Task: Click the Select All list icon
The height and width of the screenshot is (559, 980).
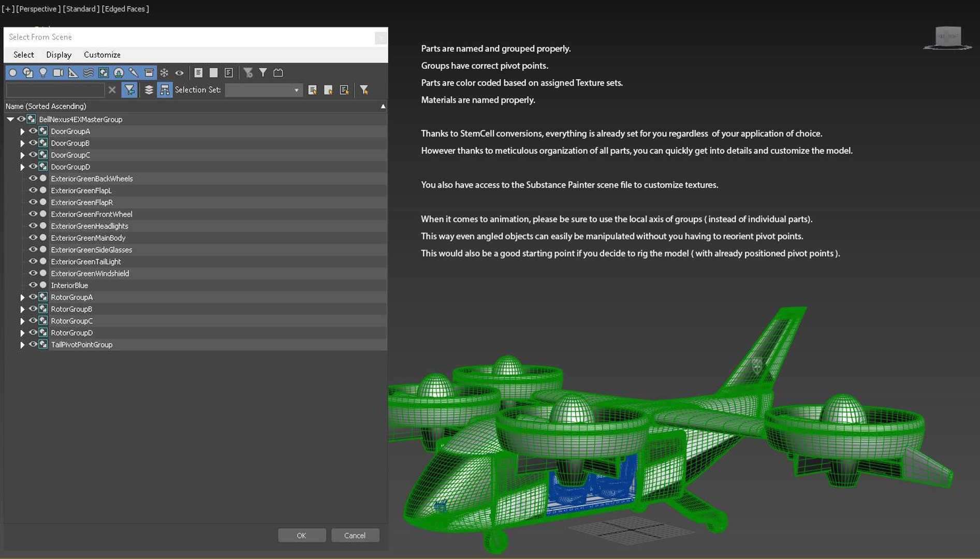Action: 198,73
